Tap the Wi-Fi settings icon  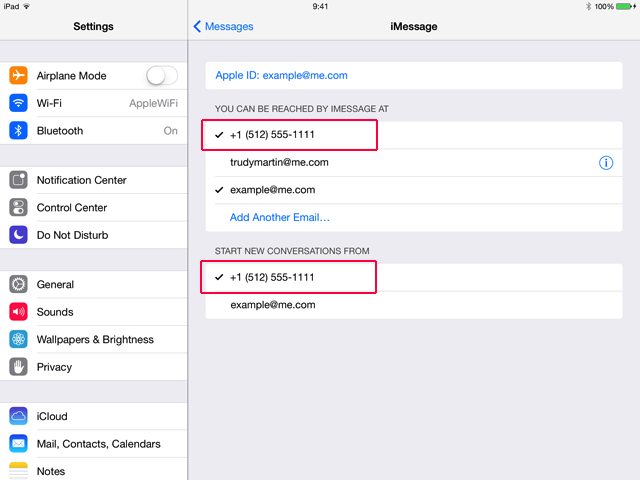pos(18,103)
